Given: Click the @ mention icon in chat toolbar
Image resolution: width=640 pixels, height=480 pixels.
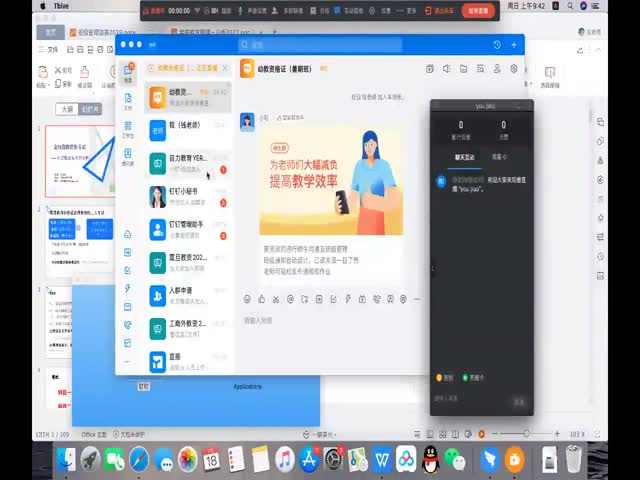Looking at the screenshot, I should point(290,299).
